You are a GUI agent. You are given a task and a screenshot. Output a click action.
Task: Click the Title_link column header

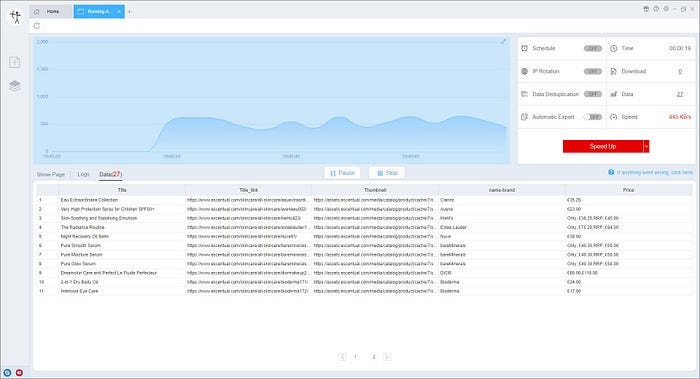[248, 190]
